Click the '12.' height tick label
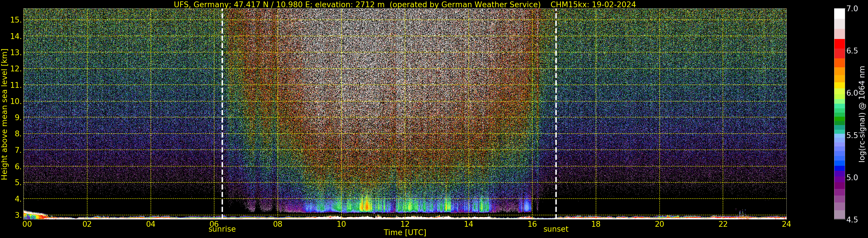 pyautogui.click(x=16, y=69)
